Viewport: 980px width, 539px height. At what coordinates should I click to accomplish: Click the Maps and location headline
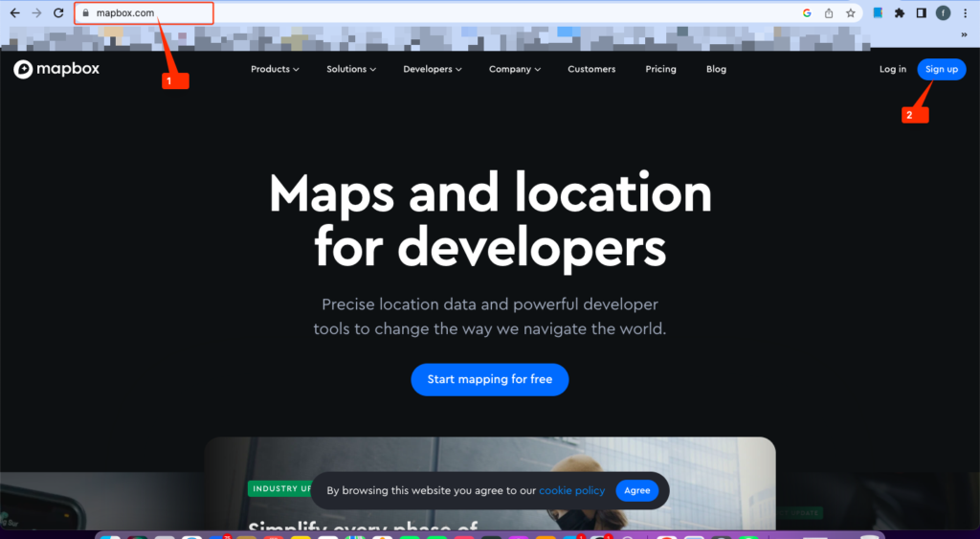[490, 221]
